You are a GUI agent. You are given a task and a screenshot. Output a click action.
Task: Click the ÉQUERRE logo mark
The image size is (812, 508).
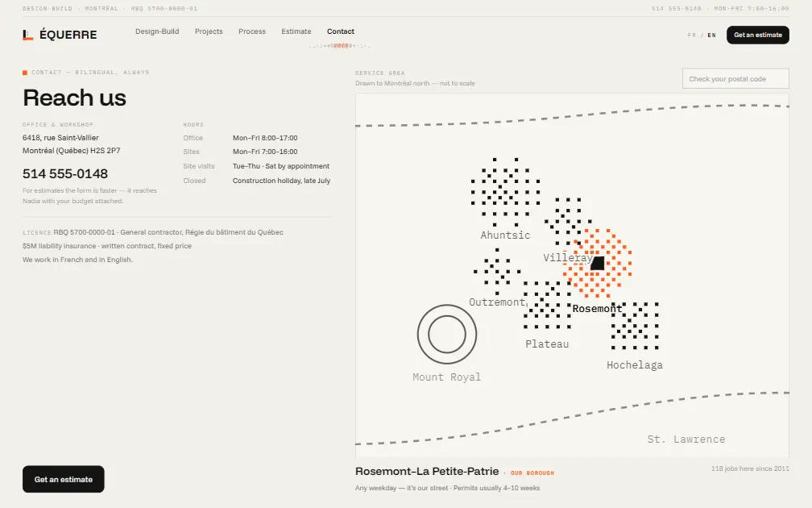click(28, 35)
